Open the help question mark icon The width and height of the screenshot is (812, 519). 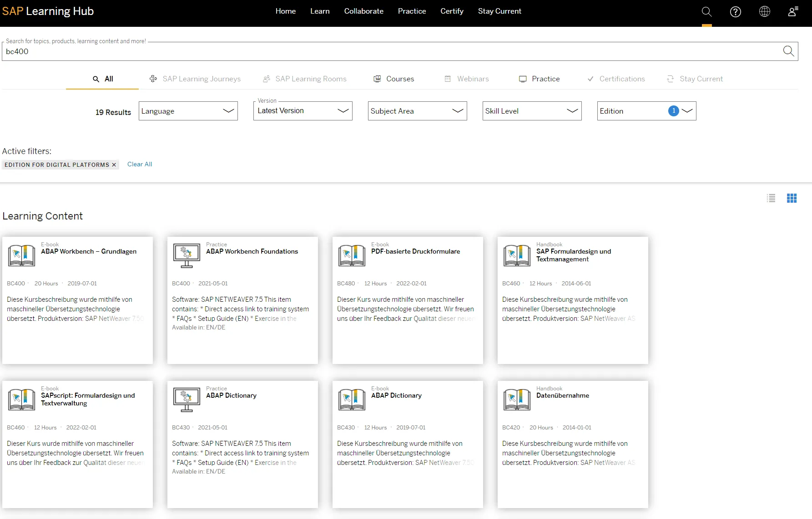pyautogui.click(x=735, y=12)
